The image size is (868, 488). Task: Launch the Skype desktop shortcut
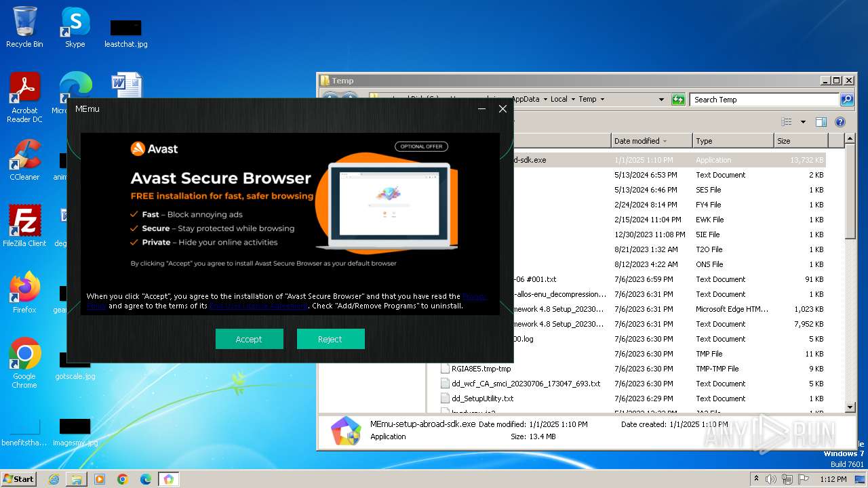coord(75,27)
